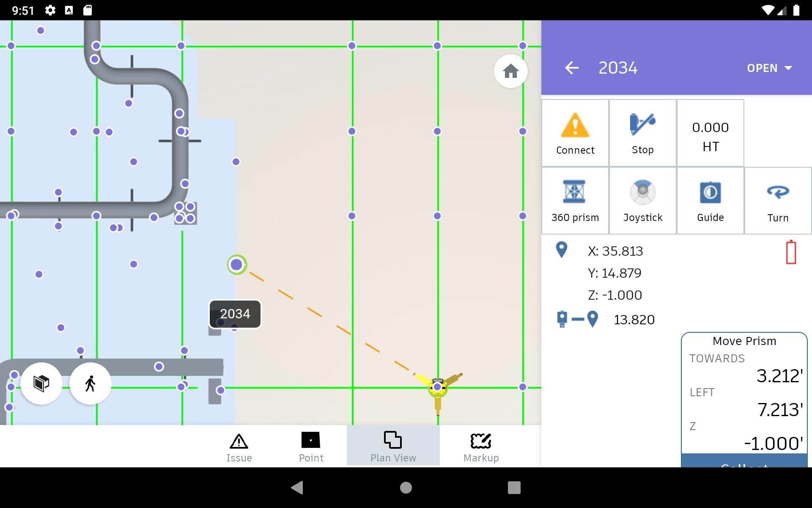Open the OPEN status dropdown
This screenshot has height=508, width=812.
tap(769, 68)
